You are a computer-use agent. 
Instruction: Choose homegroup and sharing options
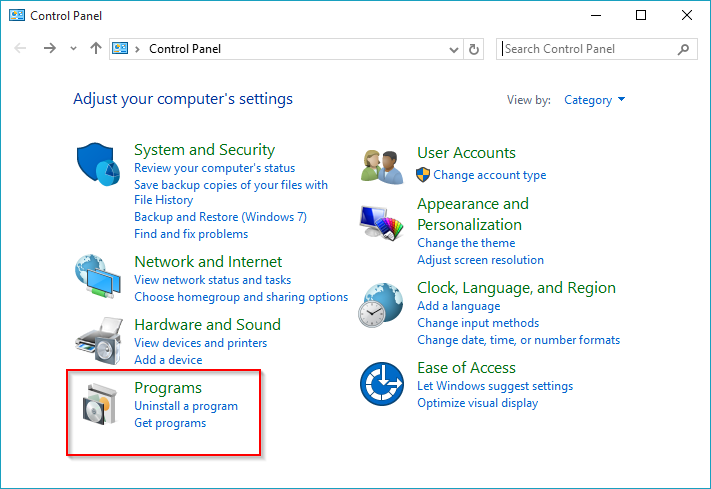(x=241, y=297)
